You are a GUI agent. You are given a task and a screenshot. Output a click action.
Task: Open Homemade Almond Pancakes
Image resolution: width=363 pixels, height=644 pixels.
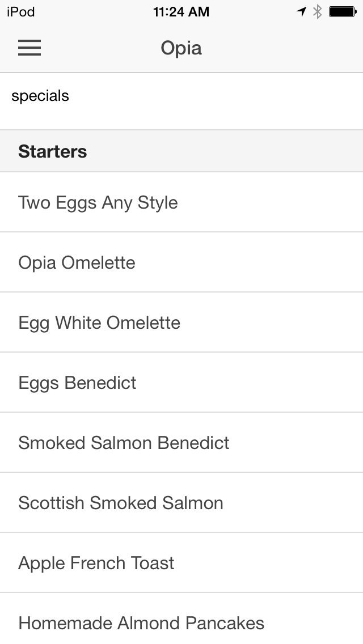[x=181, y=623]
